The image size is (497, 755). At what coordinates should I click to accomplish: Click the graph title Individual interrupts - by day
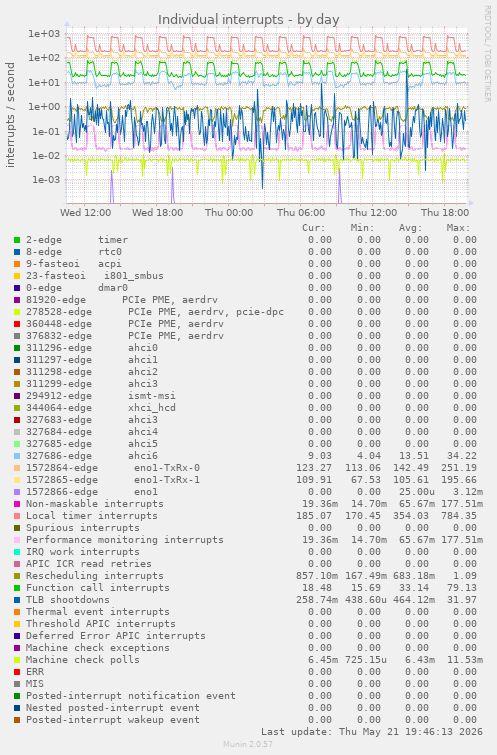[x=248, y=20]
